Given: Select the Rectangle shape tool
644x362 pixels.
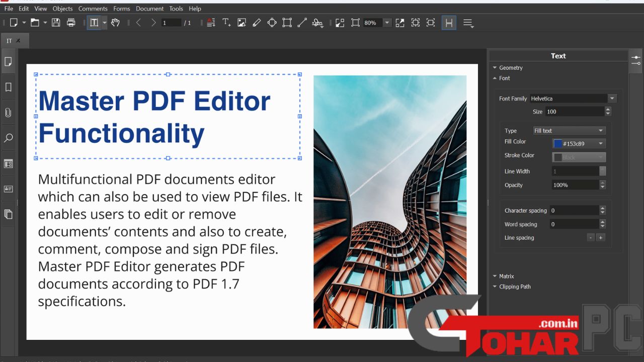Looking at the screenshot, I should (x=287, y=23).
